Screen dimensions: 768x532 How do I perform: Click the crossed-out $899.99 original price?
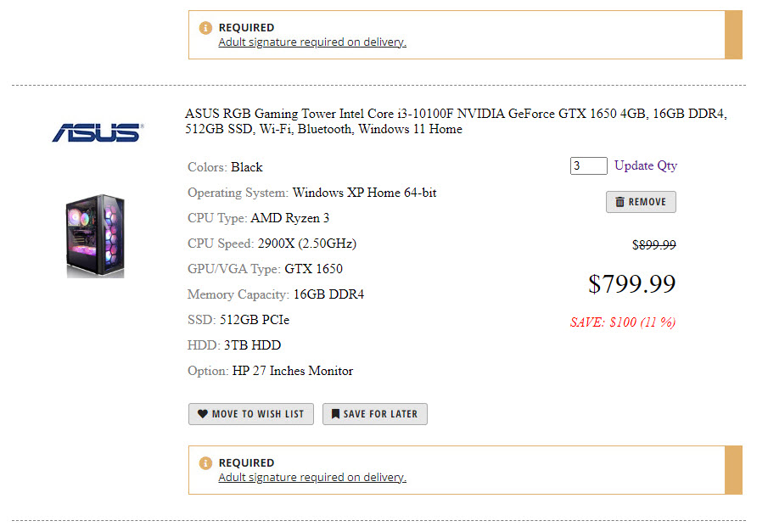654,244
